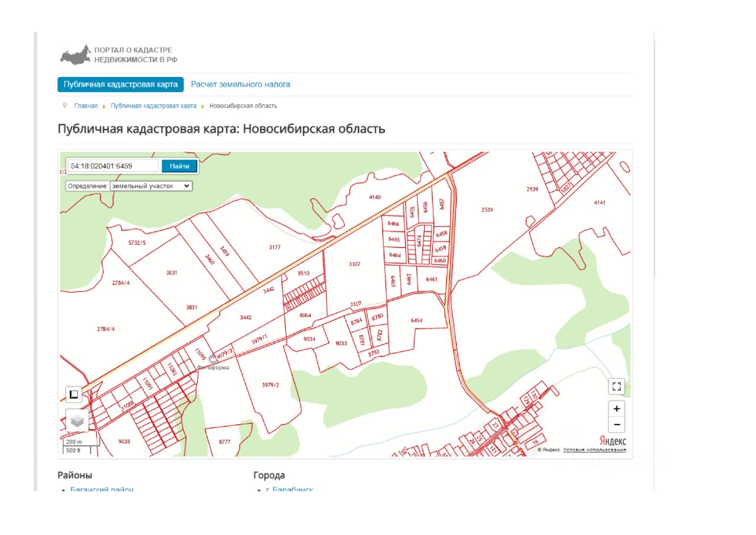The height and width of the screenshot is (535, 756).
Task: Click the Яндекс logo on map
Action: tap(612, 441)
